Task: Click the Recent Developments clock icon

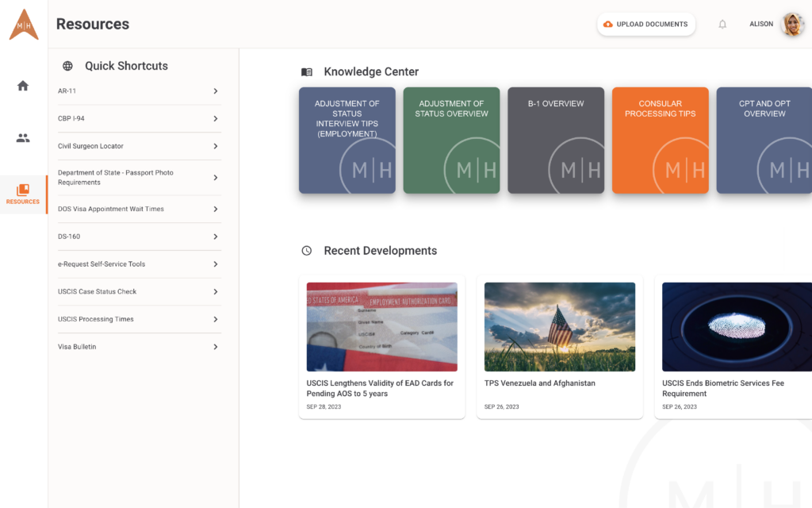Action: click(x=307, y=251)
